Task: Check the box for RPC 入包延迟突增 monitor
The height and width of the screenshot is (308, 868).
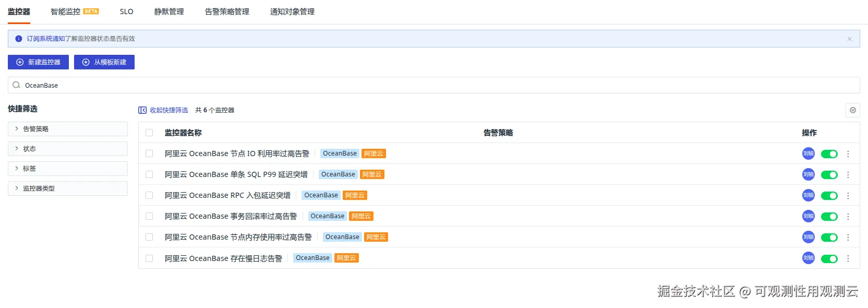Action: point(149,195)
